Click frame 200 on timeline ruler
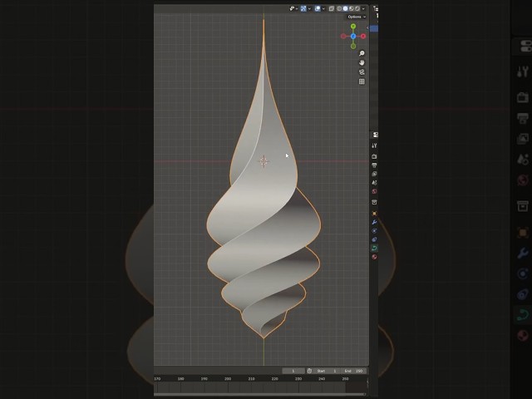This screenshot has height=399, width=532. [228, 379]
